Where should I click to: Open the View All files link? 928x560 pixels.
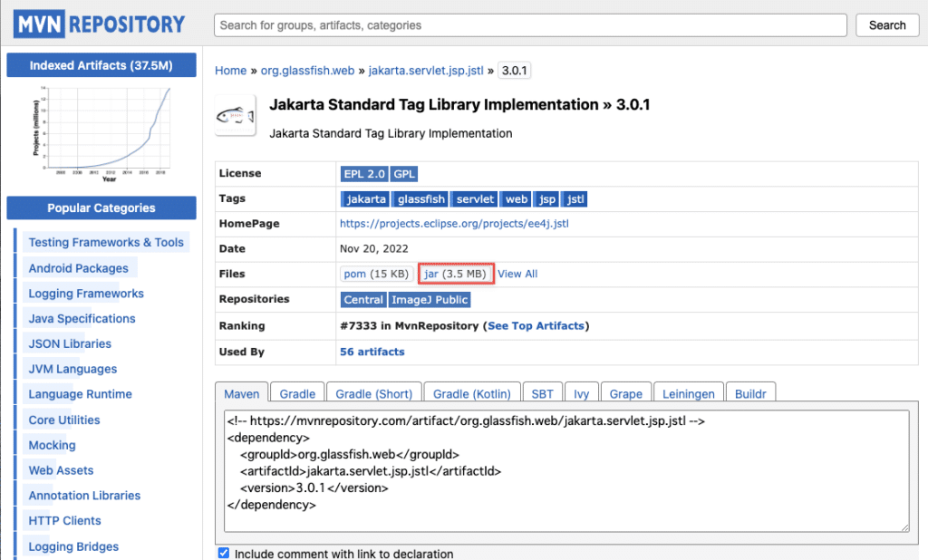click(517, 274)
